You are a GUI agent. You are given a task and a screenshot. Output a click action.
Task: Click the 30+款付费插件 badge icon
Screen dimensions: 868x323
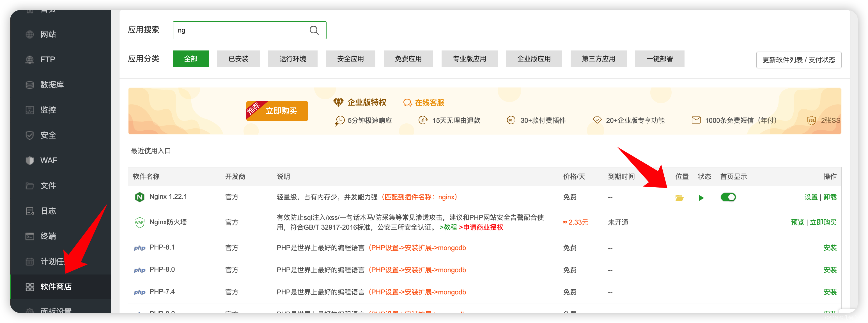tap(511, 120)
